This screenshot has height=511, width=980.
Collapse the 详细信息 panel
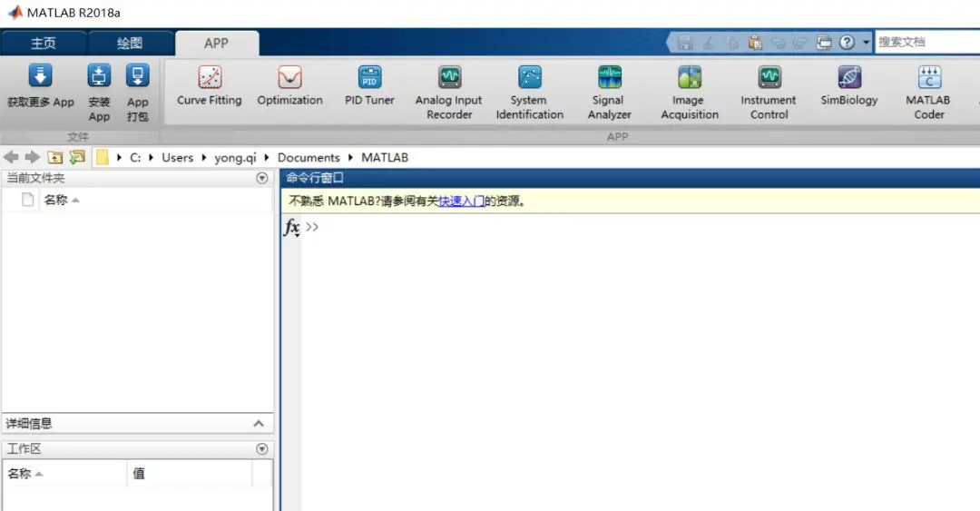tap(259, 424)
